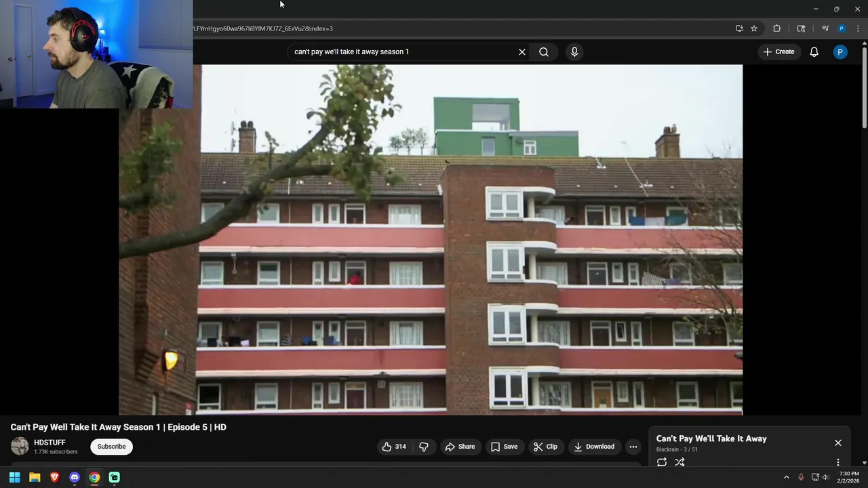
Task: Click the video player to pause
Action: (431, 239)
